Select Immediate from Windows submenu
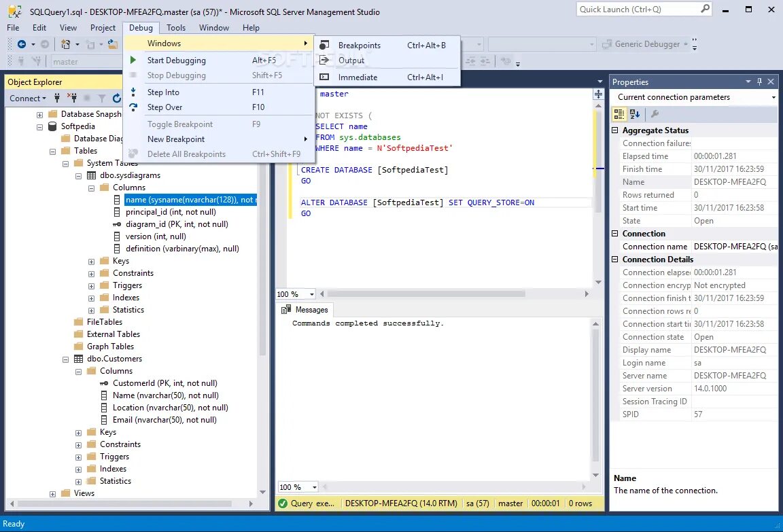Viewport: 783px width, 532px height. pos(387,77)
